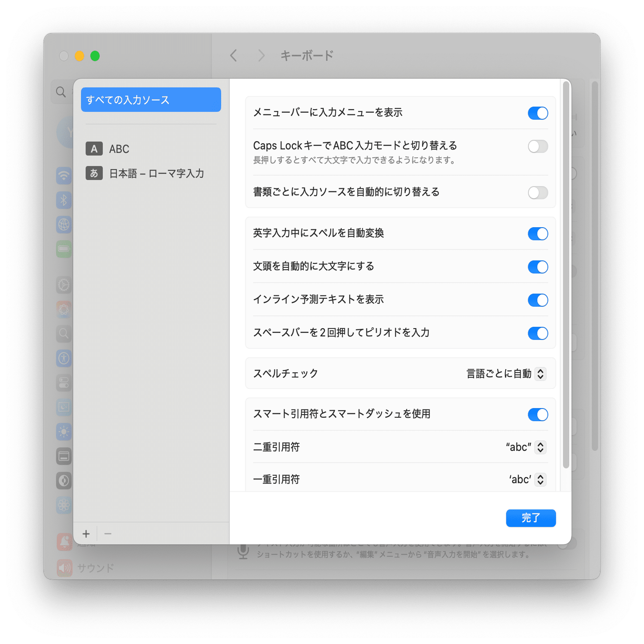Image resolution: width=644 pixels, height=644 pixels.
Task: Open Network settings globe icon
Action: point(64,224)
